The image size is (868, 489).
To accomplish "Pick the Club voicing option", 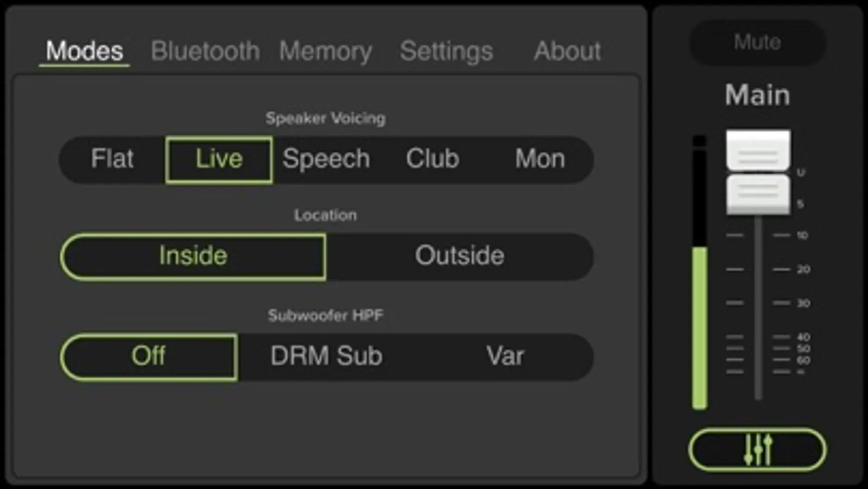I will (433, 159).
